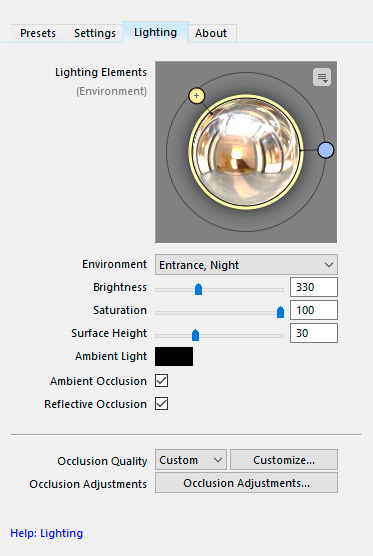The image size is (373, 556).
Task: Click the Surface Height slider handle
Action: click(195, 335)
